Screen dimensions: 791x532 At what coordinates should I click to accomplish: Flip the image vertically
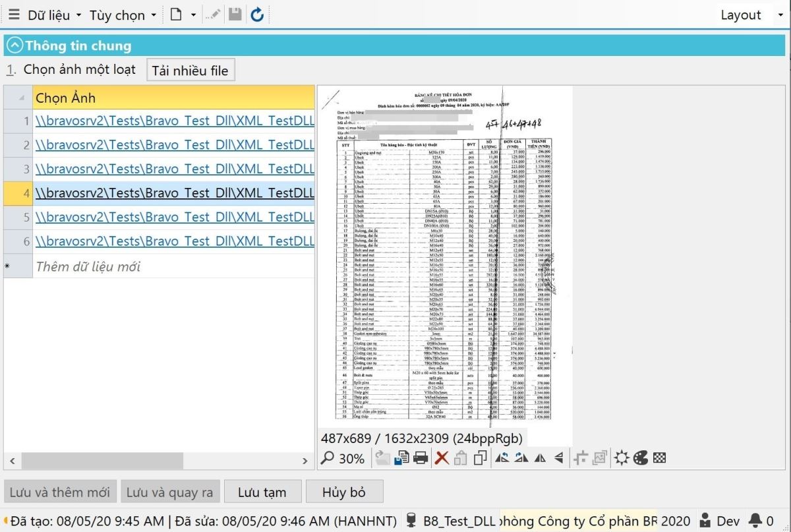(559, 458)
